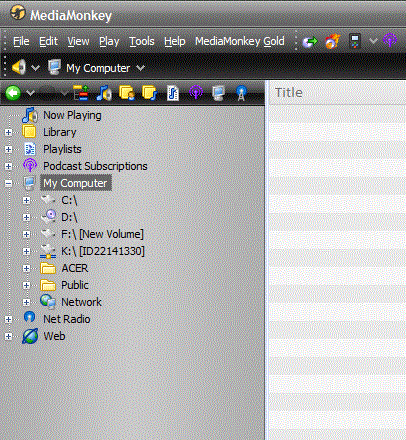406x440 pixels.
Task: Click the My Computer breadcrumb label
Action: [98, 68]
